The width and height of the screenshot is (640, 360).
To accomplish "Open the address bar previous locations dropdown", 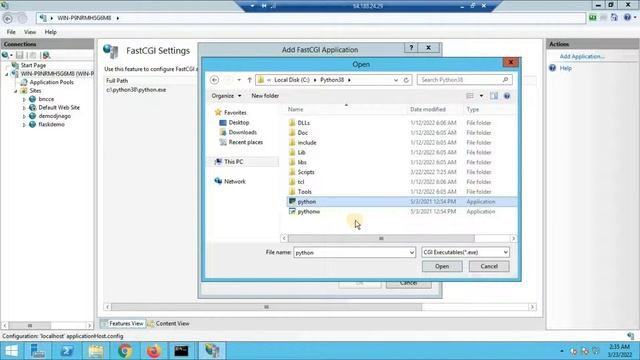I will coord(396,80).
